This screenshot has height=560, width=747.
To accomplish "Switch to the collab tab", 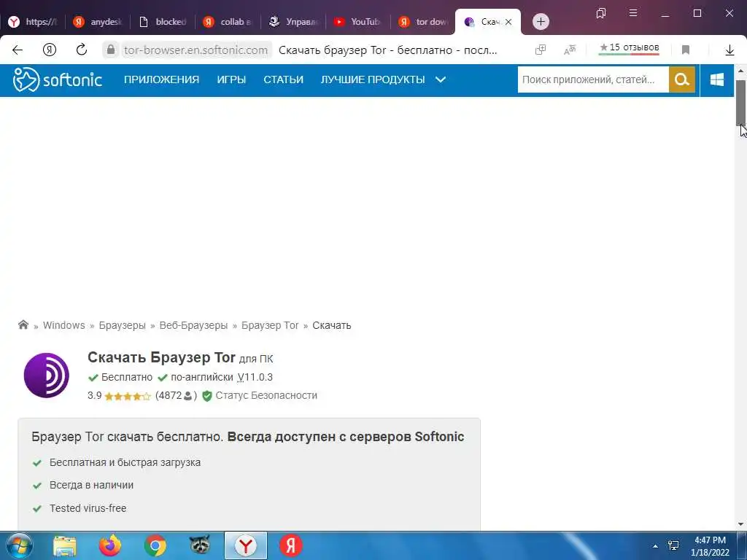I will (x=228, y=22).
